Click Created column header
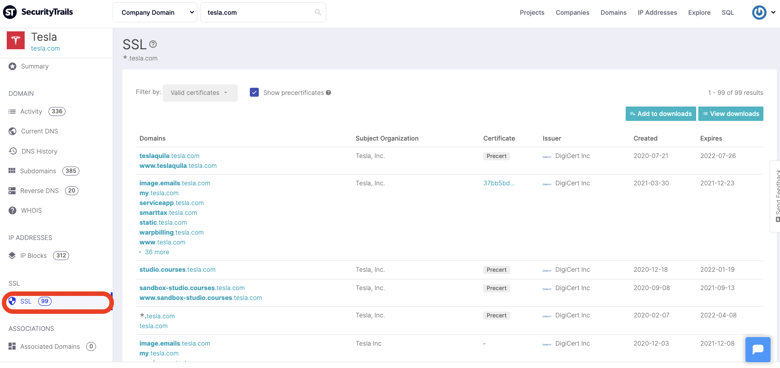780x368 pixels. pos(645,138)
